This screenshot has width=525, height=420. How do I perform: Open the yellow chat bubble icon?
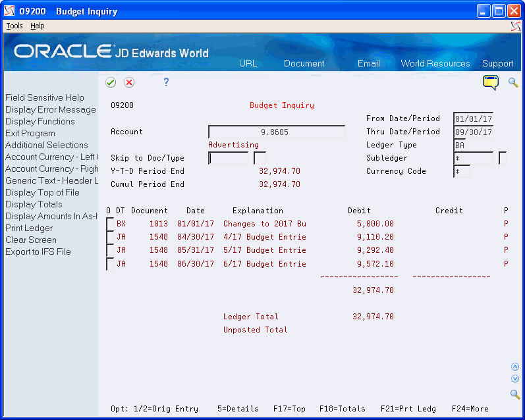pos(491,82)
